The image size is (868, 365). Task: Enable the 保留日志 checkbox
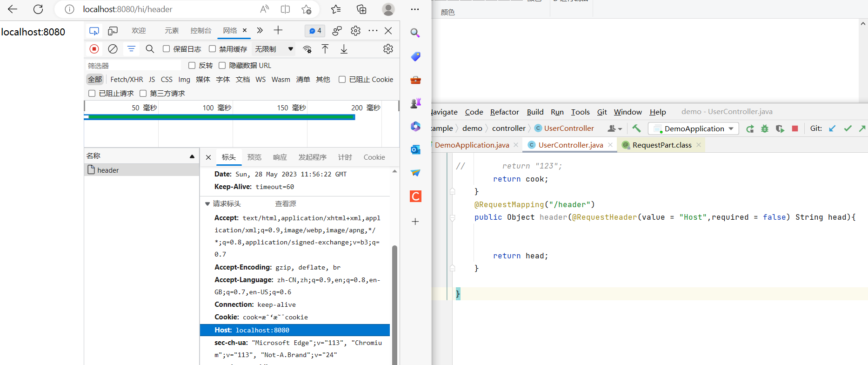[166, 49]
